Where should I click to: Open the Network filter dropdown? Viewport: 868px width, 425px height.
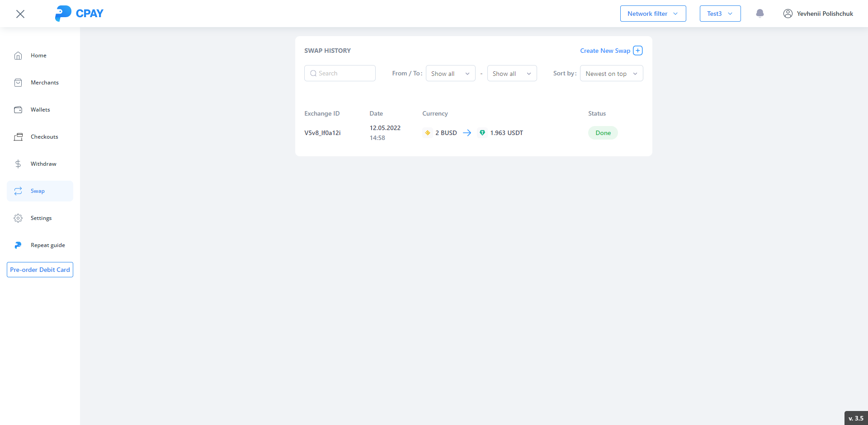pyautogui.click(x=653, y=14)
